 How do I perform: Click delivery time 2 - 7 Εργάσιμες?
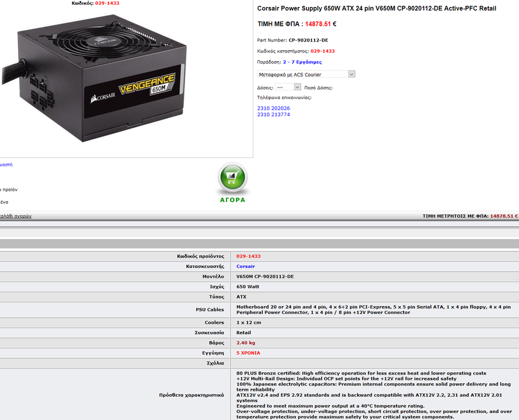point(302,62)
